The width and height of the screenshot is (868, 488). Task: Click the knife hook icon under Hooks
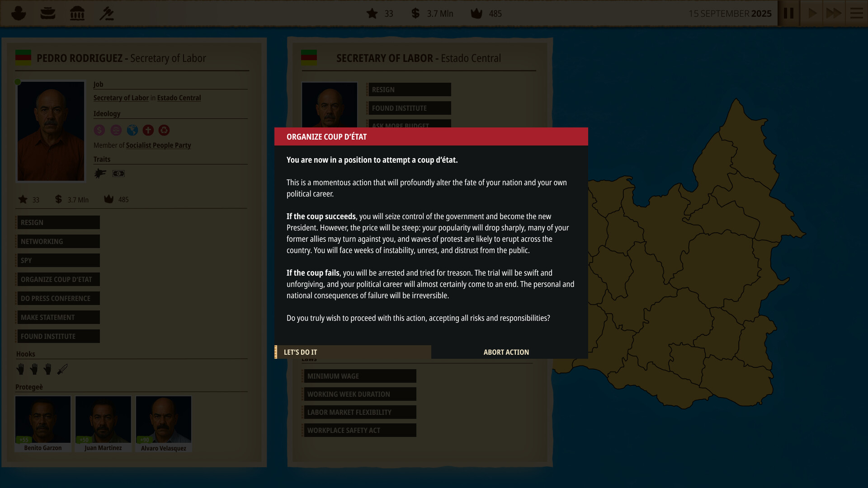click(x=63, y=369)
